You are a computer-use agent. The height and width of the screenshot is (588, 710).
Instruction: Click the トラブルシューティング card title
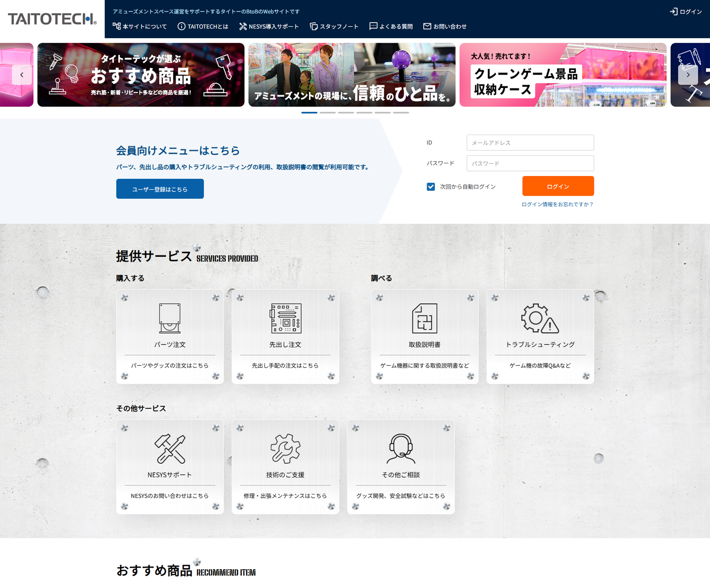[540, 344]
